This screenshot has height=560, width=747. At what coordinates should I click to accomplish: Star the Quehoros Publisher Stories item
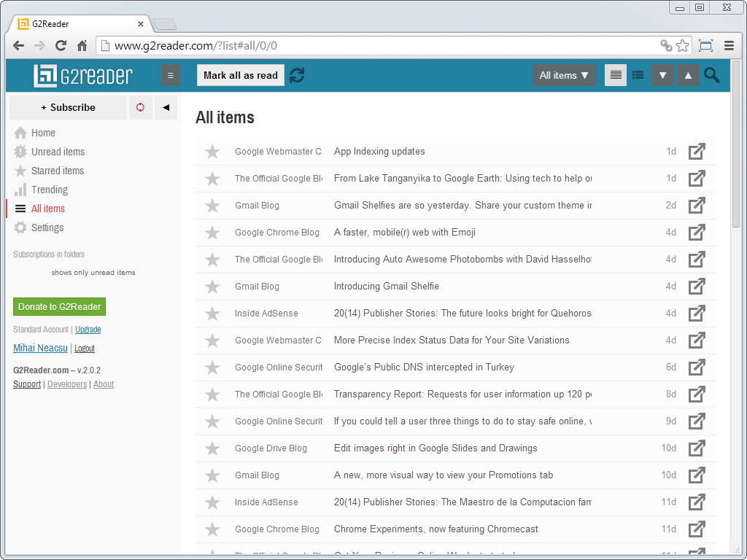click(x=212, y=314)
